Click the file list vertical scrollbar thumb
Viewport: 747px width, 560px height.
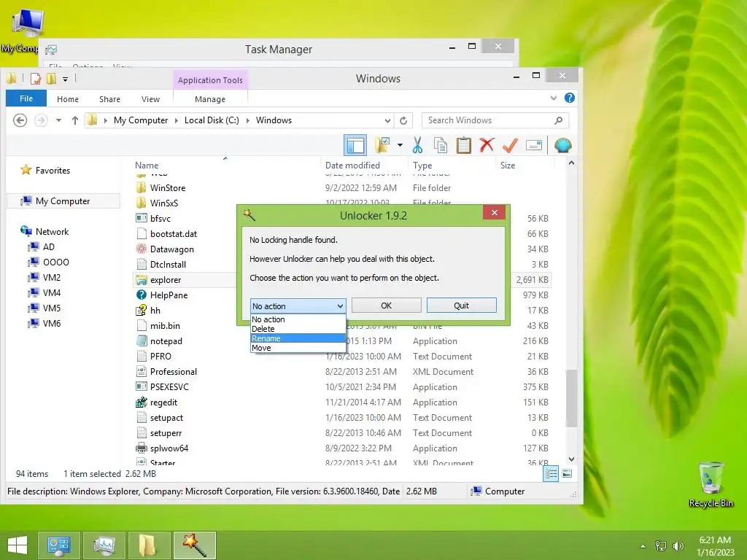[571, 398]
